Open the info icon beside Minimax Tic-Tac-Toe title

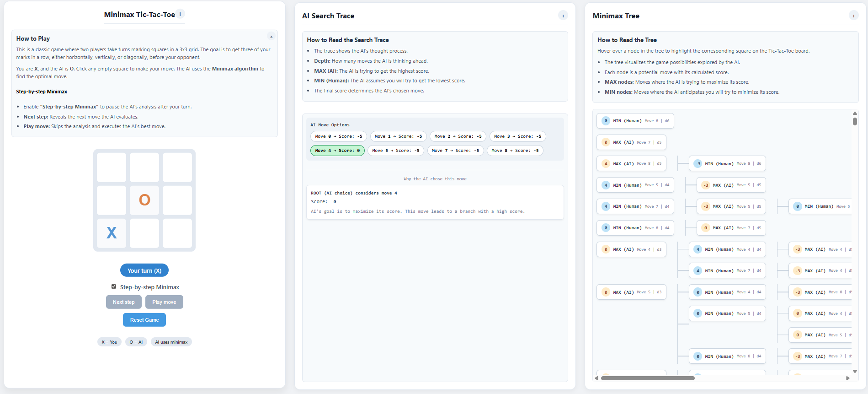[180, 14]
